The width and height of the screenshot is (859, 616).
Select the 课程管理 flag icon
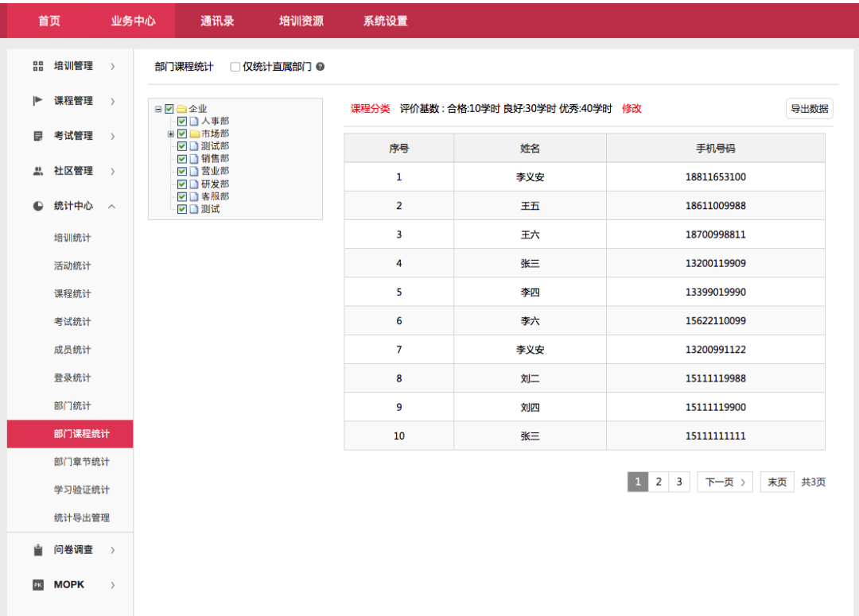pos(37,101)
